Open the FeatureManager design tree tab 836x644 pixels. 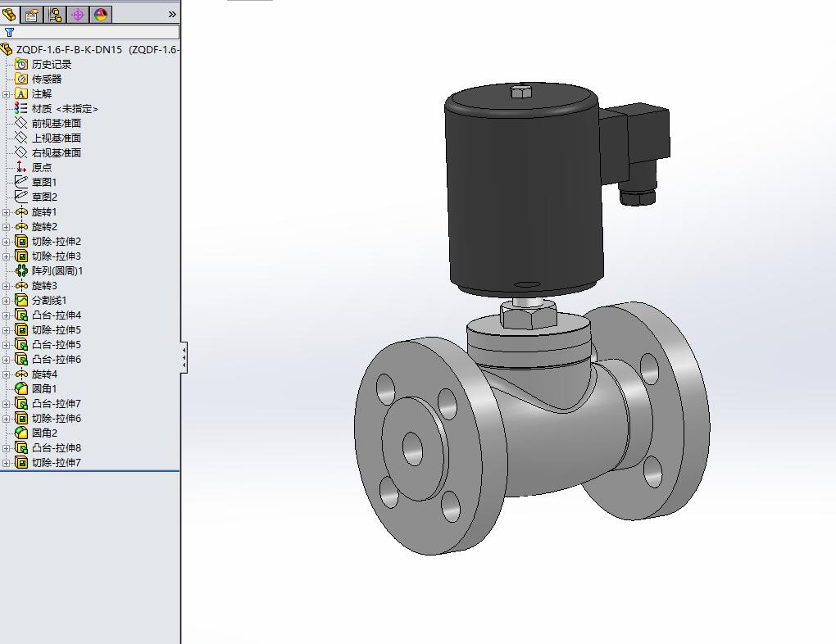point(9,14)
